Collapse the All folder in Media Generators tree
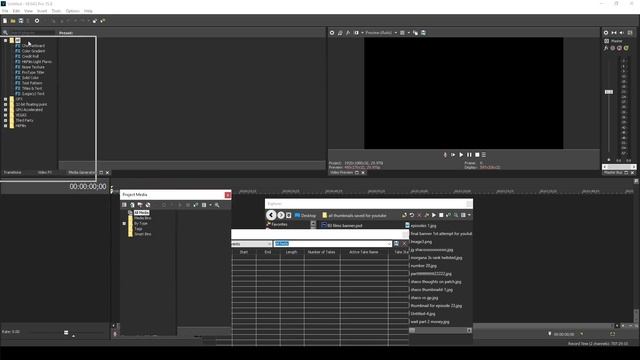This screenshot has height=360, width=640. (6, 40)
